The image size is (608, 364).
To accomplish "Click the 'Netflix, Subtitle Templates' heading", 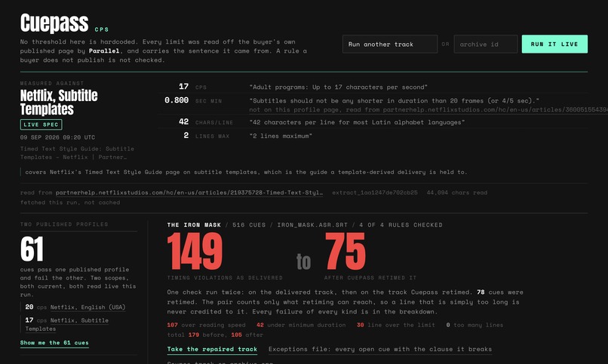I will [x=59, y=102].
